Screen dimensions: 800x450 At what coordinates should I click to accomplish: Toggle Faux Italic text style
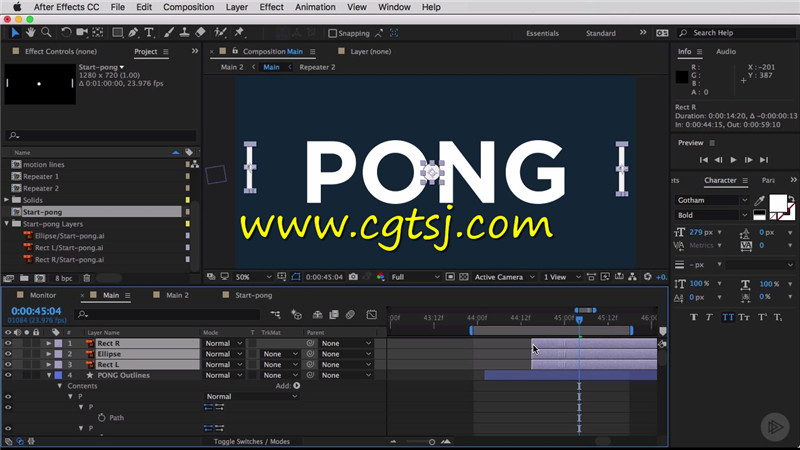709,317
